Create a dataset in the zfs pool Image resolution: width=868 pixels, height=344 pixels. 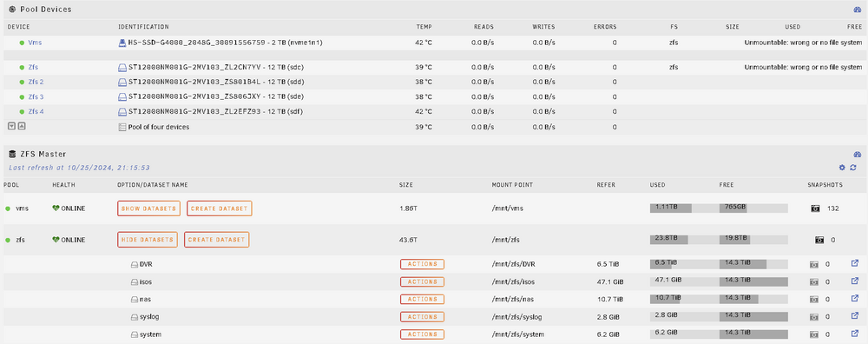(216, 240)
